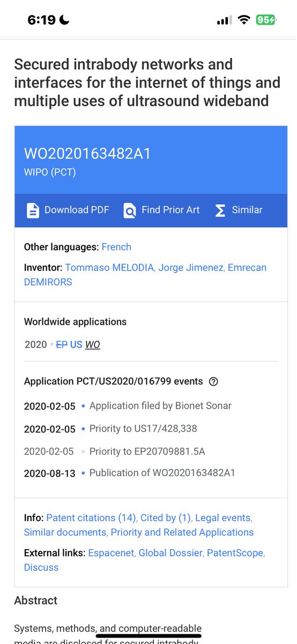Tap the Download PDF document icon
The image size is (297, 644).
point(33,210)
